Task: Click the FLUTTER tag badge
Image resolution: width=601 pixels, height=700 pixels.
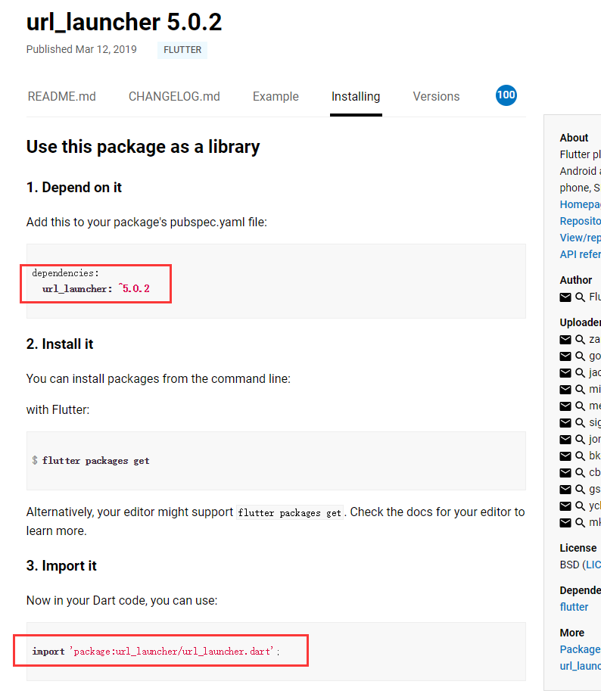Action: coord(182,49)
